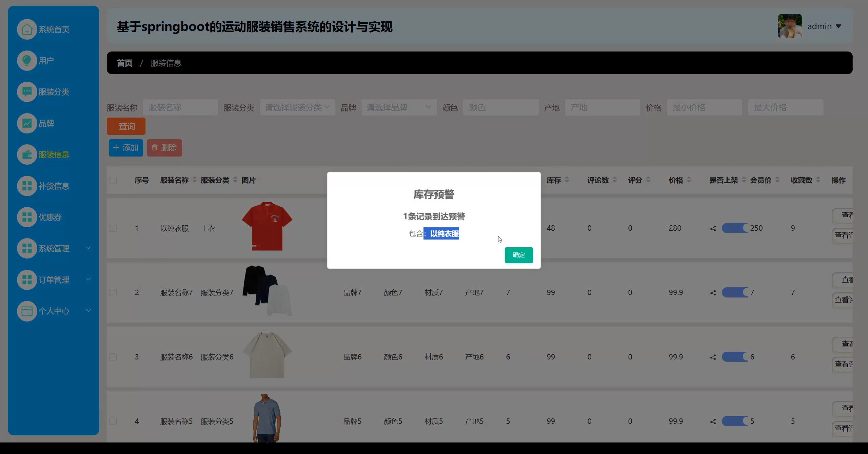Screen dimensions: 868x454
Task: Open the 订单管理 menu item
Action: click(54, 280)
